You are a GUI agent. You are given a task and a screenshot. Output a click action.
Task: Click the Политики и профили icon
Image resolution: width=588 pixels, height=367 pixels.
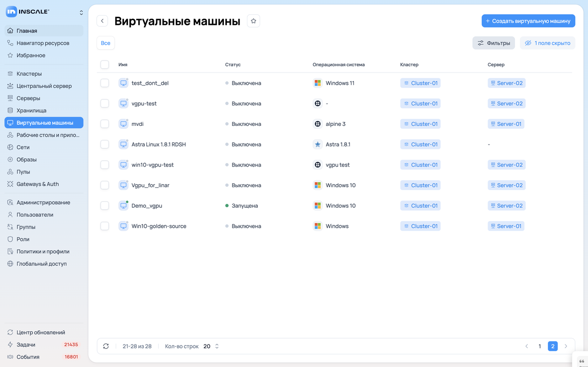coord(10,251)
